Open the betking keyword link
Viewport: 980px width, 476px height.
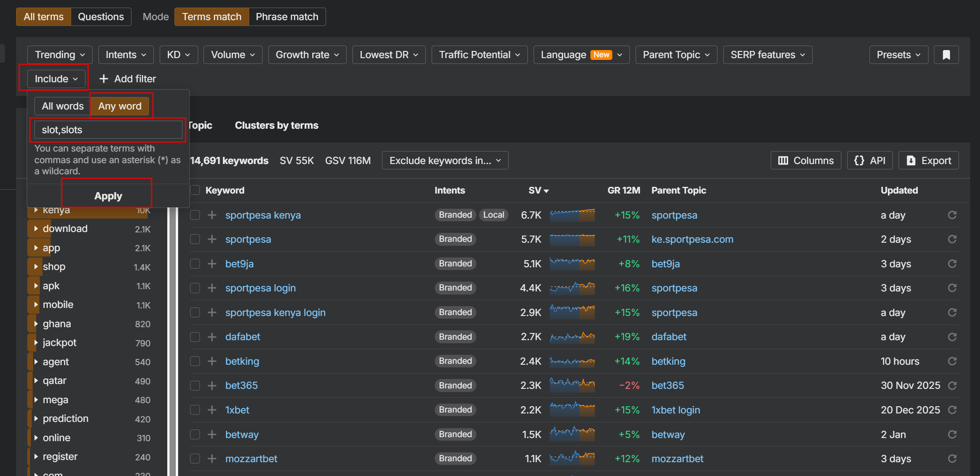[242, 361]
